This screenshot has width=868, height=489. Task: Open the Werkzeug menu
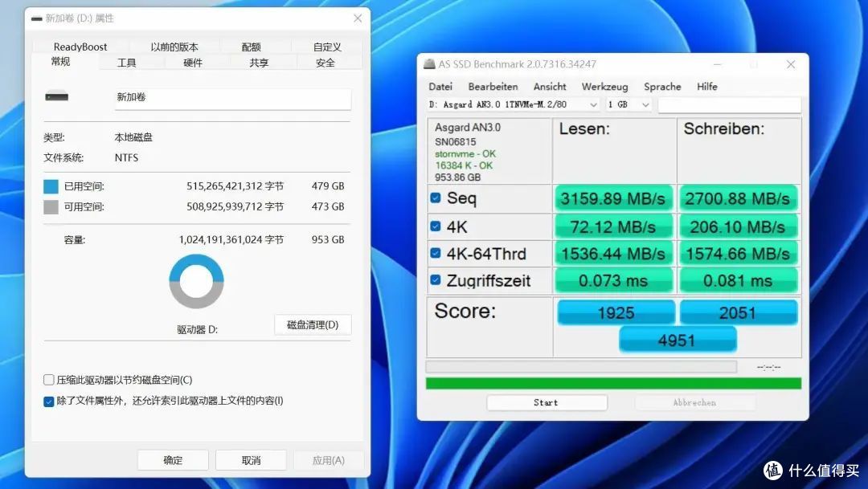[x=604, y=87]
